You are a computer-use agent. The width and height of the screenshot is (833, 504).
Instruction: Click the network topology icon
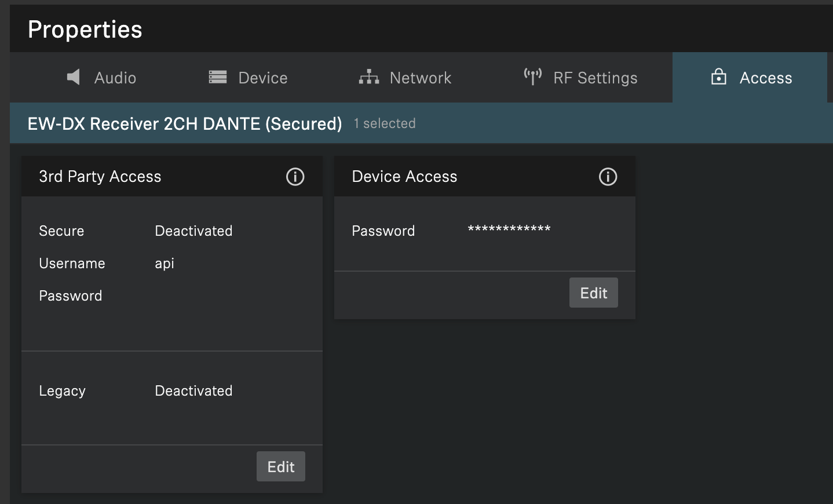coord(369,77)
